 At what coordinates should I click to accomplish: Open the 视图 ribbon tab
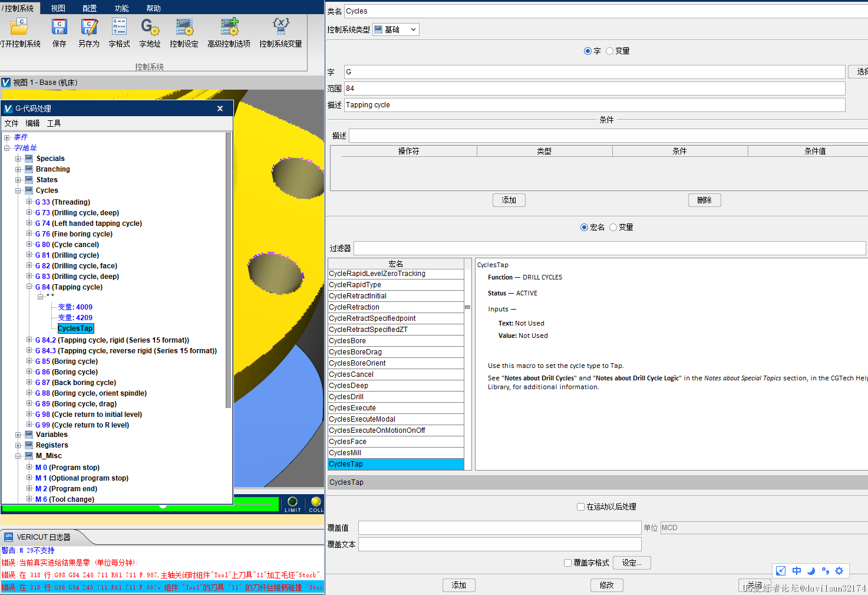click(58, 8)
